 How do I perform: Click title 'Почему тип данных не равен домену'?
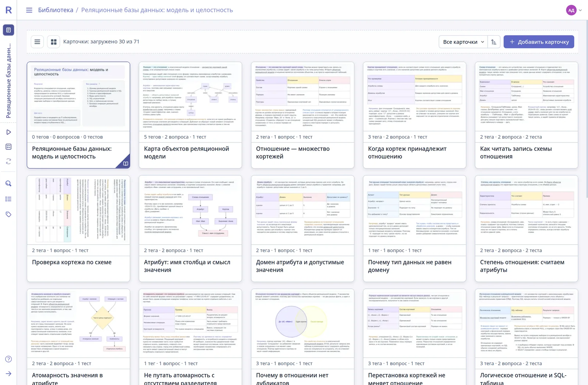[410, 266]
